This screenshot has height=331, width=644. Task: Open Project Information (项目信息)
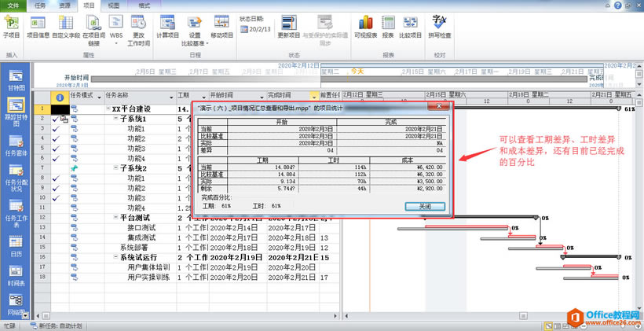[37, 25]
